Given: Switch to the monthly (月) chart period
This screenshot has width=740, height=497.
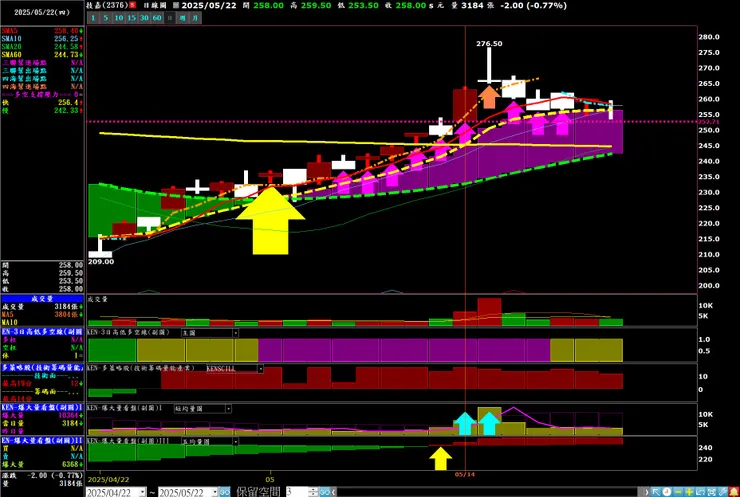Looking at the screenshot, I should [195, 18].
